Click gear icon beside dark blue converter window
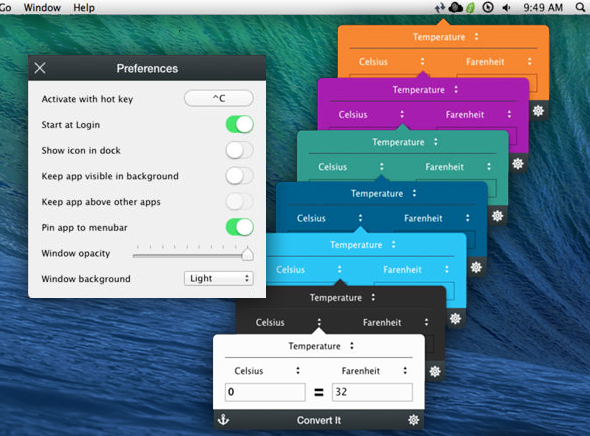 [x=476, y=267]
